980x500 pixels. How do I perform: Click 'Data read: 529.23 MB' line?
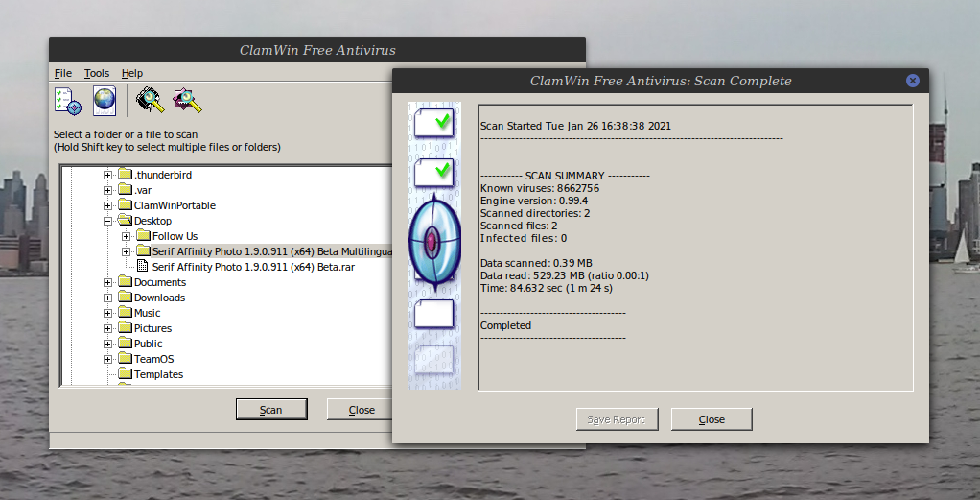pos(565,276)
